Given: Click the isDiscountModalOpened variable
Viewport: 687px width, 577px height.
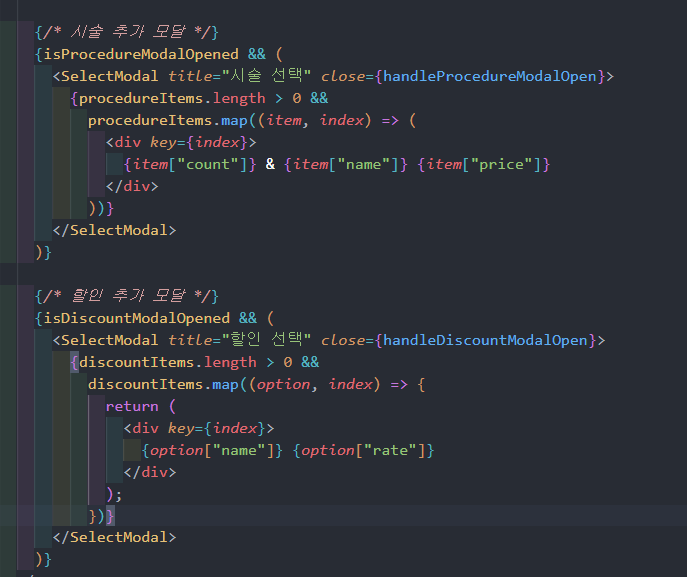Looking at the screenshot, I should 137,318.
